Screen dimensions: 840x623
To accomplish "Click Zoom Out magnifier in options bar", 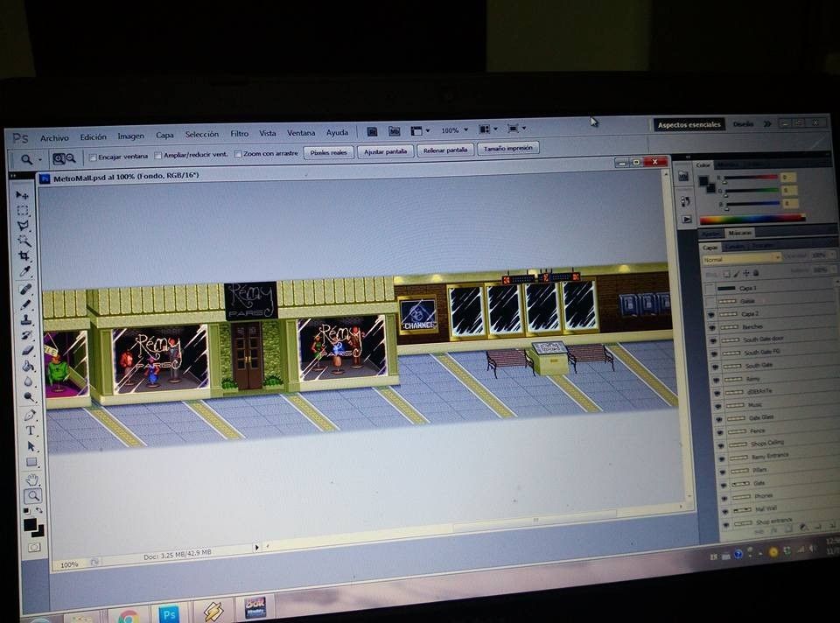I will click(x=70, y=158).
